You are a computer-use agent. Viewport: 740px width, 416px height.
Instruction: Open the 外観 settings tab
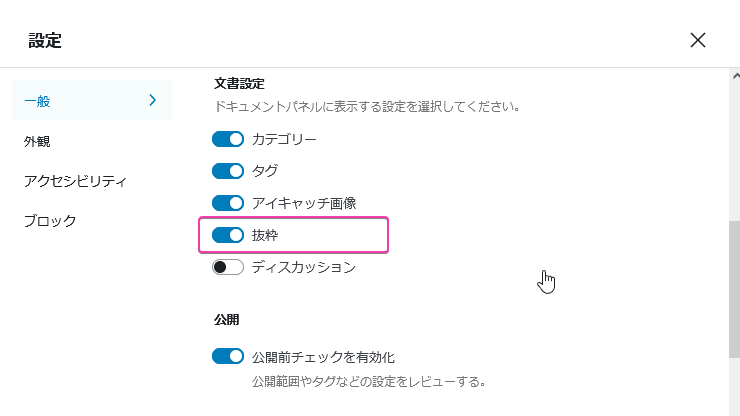(37, 141)
